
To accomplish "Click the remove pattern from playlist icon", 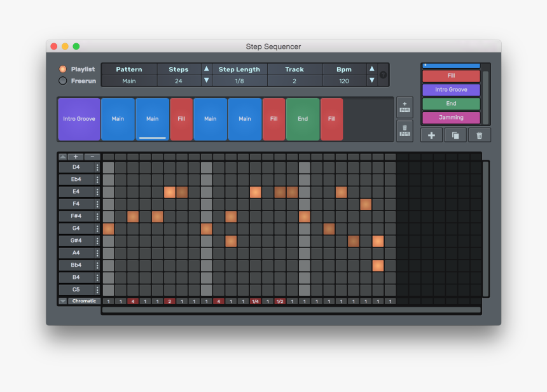I will click(405, 131).
